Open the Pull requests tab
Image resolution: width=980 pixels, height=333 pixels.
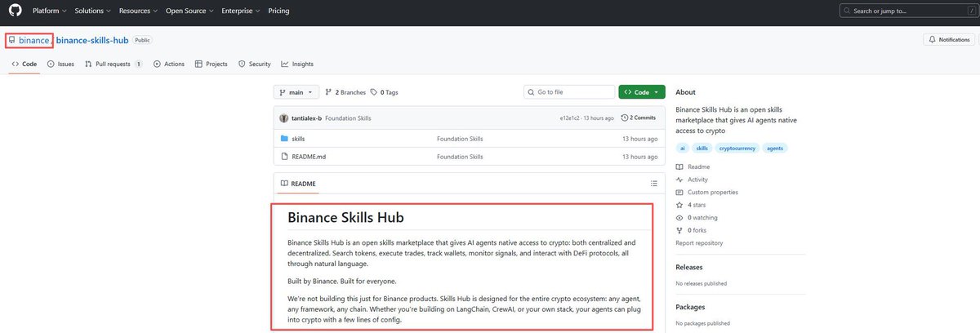114,64
